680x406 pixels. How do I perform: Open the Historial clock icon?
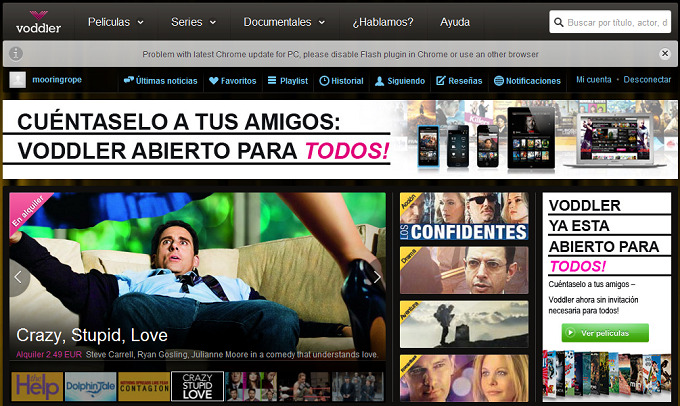click(x=341, y=81)
